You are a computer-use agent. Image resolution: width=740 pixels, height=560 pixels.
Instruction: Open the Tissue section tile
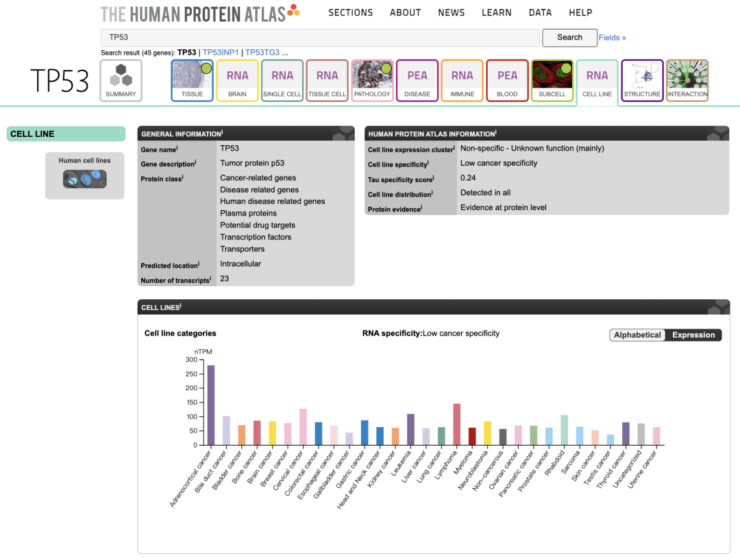tap(192, 81)
